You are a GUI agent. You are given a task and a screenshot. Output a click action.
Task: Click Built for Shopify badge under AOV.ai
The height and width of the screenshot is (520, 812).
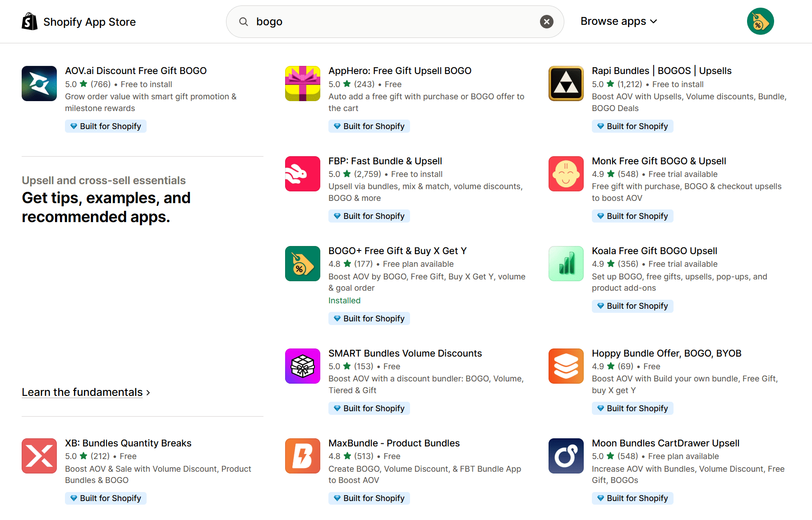(106, 126)
